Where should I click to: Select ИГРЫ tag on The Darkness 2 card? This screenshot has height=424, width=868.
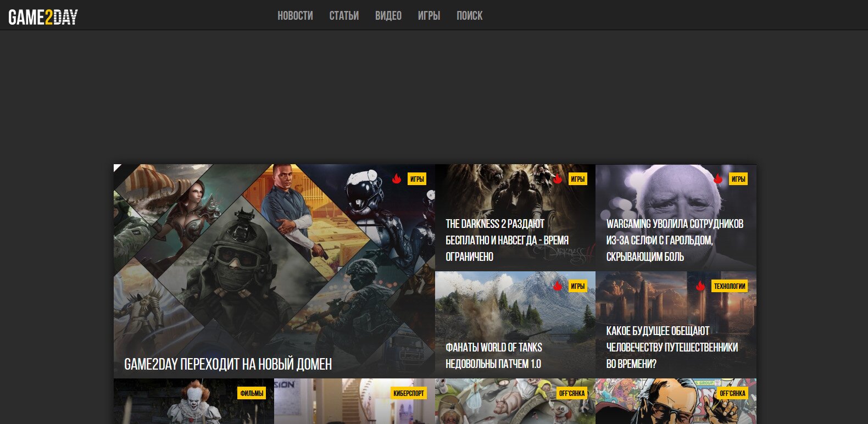(x=577, y=179)
